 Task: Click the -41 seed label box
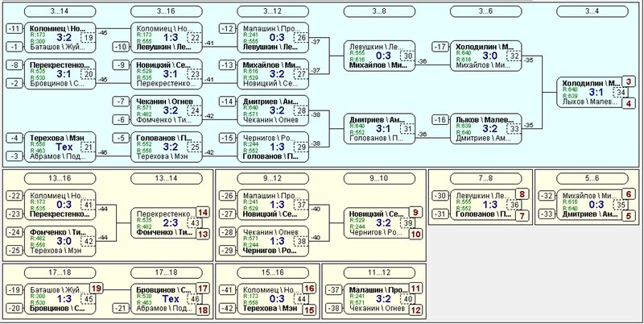(x=227, y=290)
